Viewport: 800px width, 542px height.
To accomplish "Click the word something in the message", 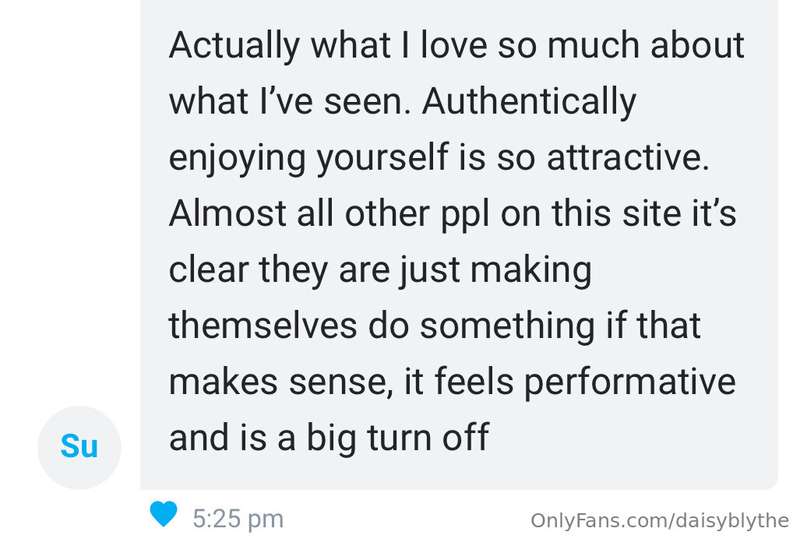I will click(507, 328).
